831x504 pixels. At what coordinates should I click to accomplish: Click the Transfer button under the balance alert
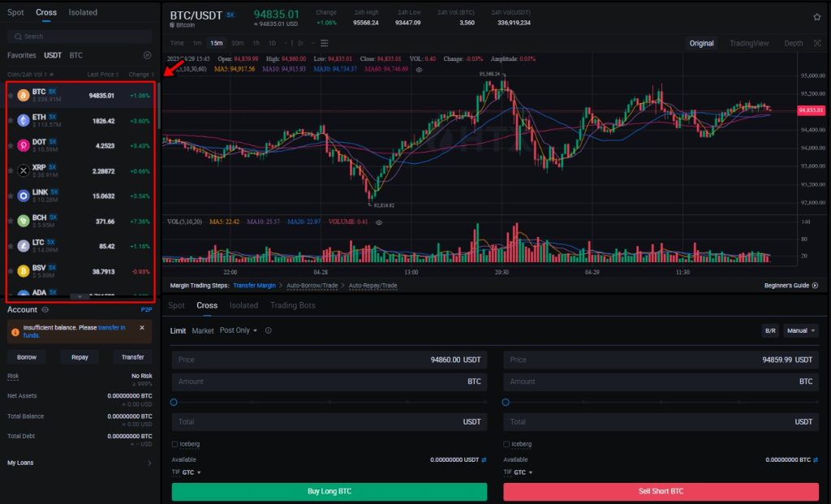pyautogui.click(x=132, y=356)
